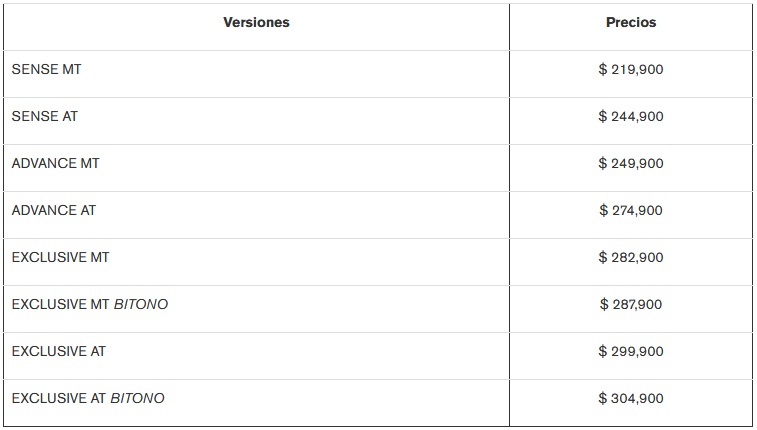Image resolution: width=757 pixels, height=430 pixels.
Task: Click the Precios column header
Action: [631, 22]
